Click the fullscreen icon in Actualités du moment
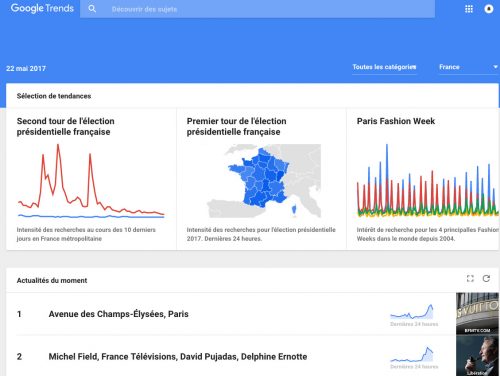This screenshot has width=500, height=376. pyautogui.click(x=470, y=279)
